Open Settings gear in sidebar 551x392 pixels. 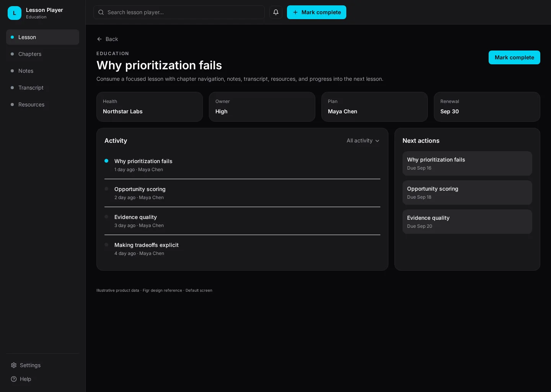tap(14, 365)
